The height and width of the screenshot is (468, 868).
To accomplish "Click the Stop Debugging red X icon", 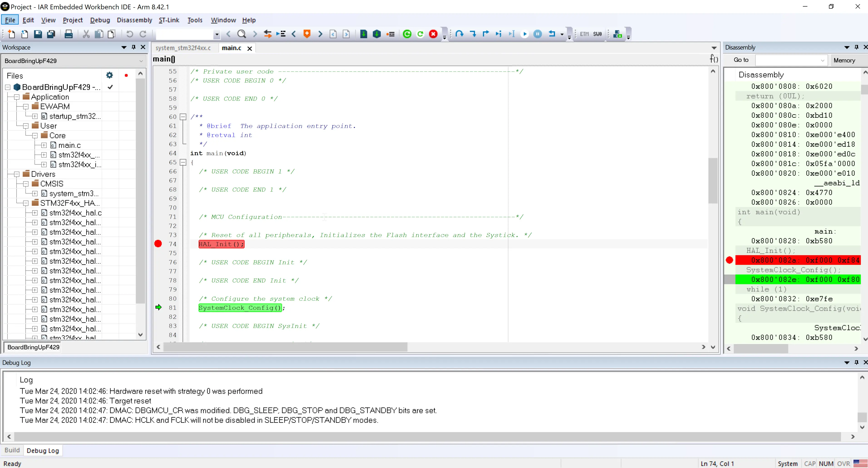I will pyautogui.click(x=433, y=34).
